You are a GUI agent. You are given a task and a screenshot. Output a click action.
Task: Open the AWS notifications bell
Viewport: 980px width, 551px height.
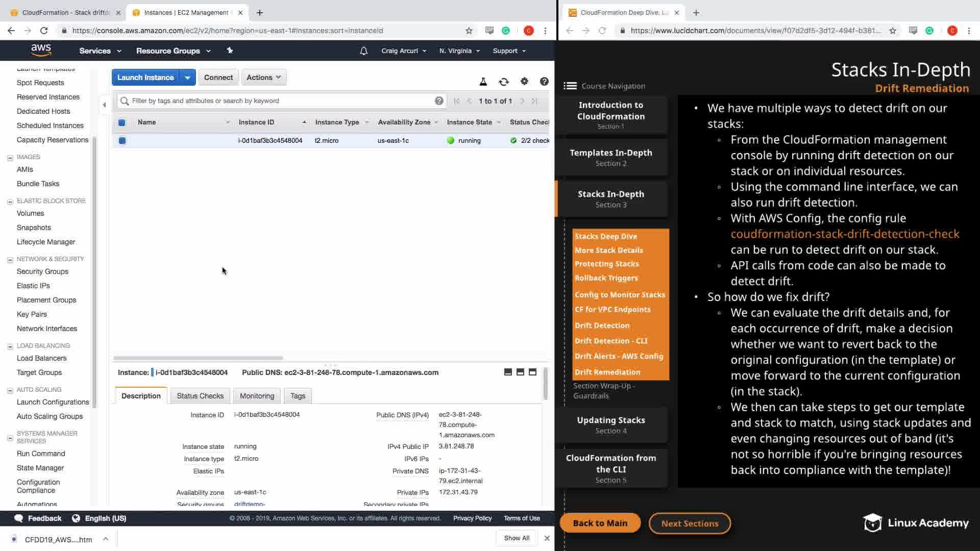pyautogui.click(x=363, y=51)
